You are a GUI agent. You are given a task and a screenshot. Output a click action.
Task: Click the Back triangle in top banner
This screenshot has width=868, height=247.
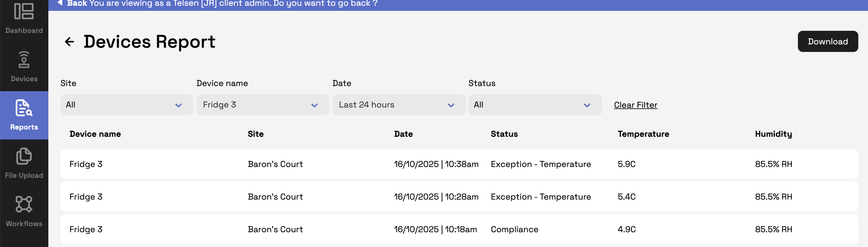[x=60, y=3]
